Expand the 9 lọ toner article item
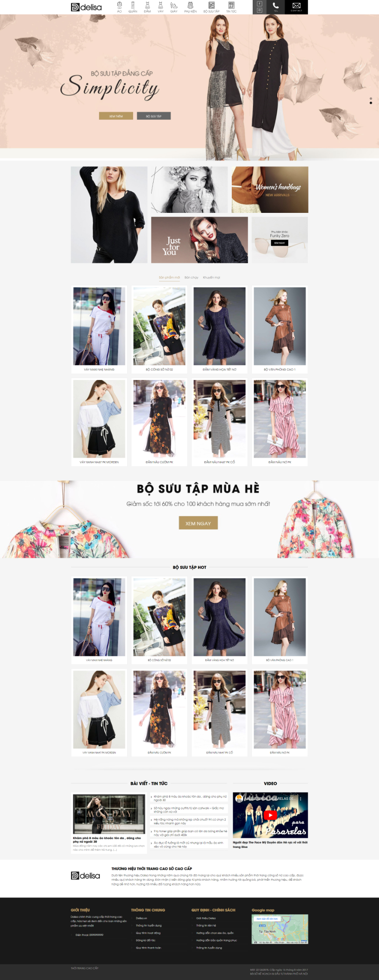Viewport: 379px width, 980px height. point(189,833)
